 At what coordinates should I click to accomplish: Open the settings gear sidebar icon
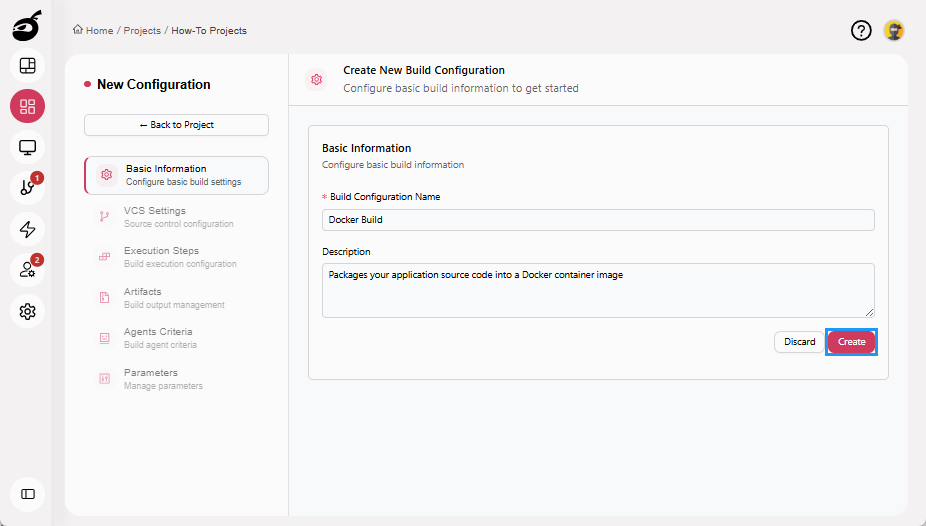[x=27, y=311]
